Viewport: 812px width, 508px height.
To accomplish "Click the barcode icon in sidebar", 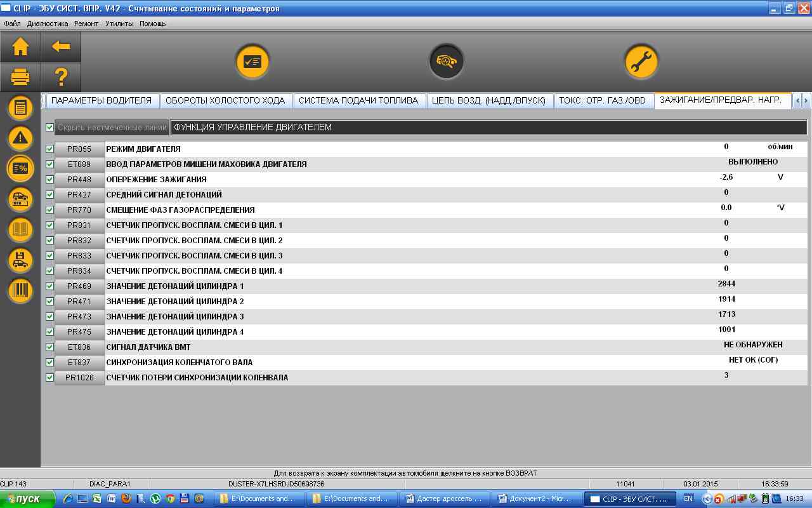I will point(20,291).
